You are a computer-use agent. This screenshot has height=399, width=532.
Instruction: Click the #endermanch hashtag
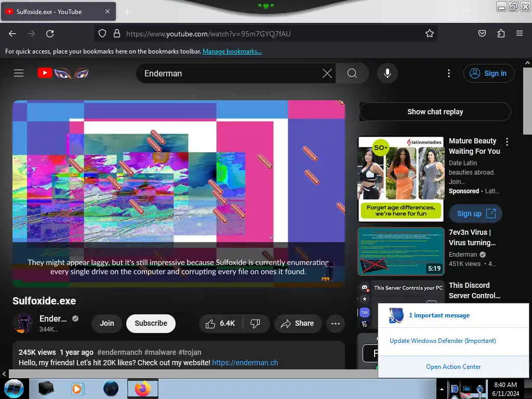click(x=119, y=352)
